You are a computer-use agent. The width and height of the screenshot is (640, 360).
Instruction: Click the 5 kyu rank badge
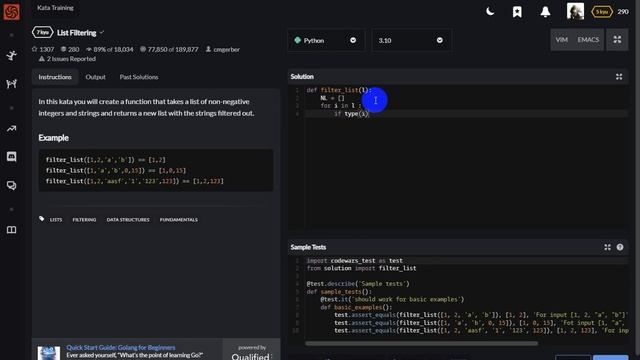(602, 12)
